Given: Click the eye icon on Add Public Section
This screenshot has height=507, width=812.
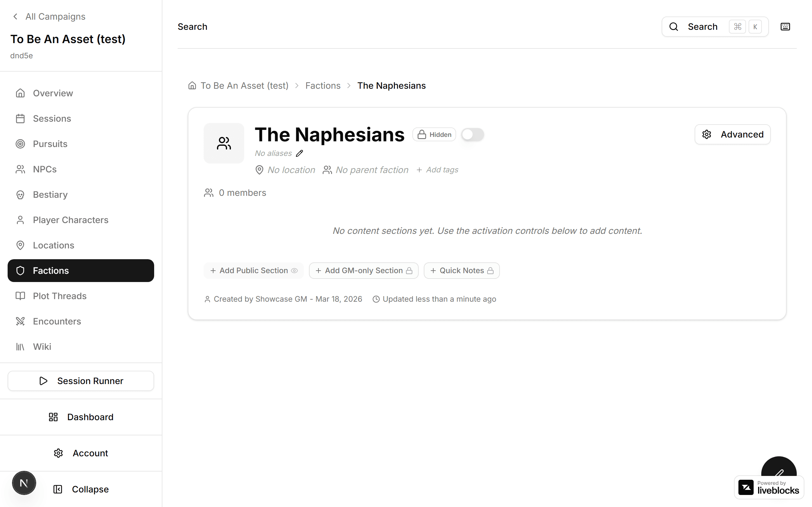Looking at the screenshot, I should (x=295, y=271).
